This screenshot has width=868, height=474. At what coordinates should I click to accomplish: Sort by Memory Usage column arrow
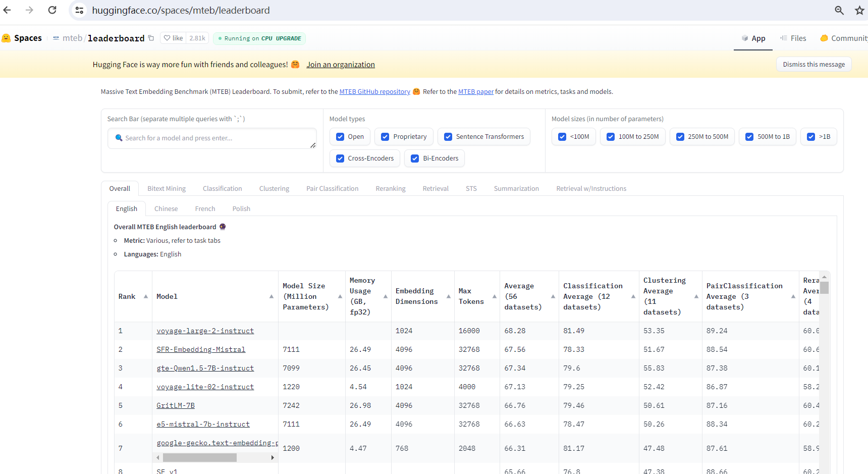coord(386,296)
